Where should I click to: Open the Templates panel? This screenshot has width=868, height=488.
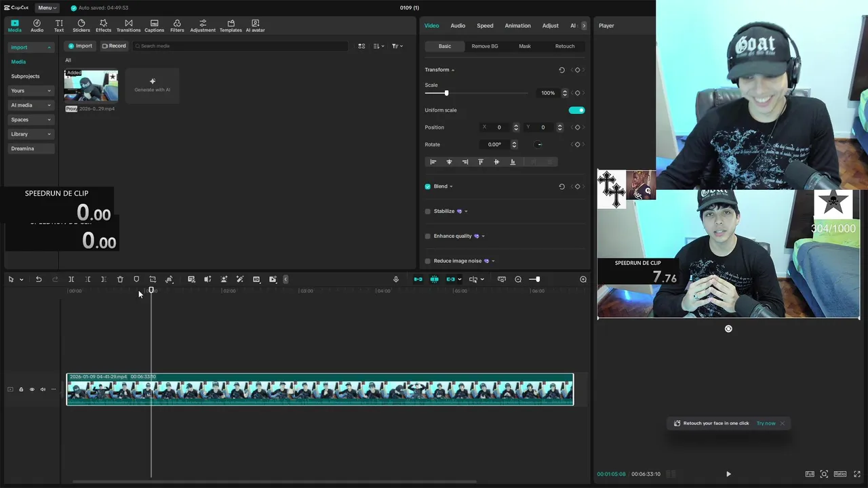(231, 26)
